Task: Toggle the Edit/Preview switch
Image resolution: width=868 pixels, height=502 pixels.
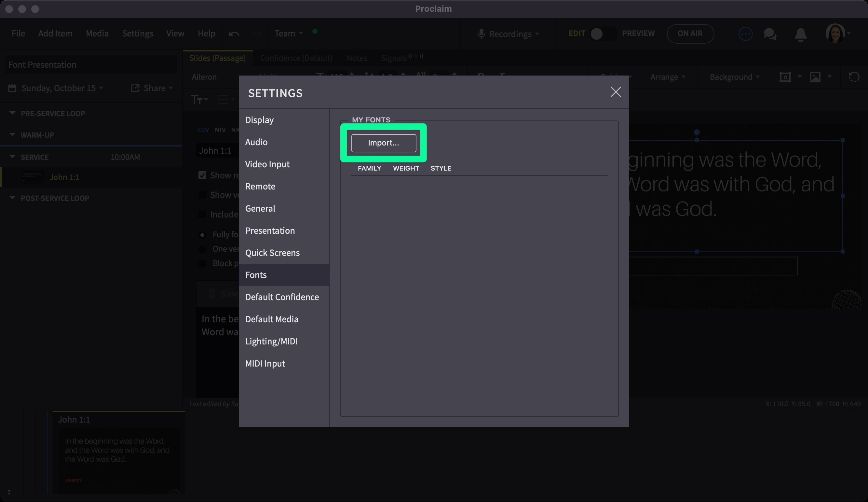Action: (603, 34)
